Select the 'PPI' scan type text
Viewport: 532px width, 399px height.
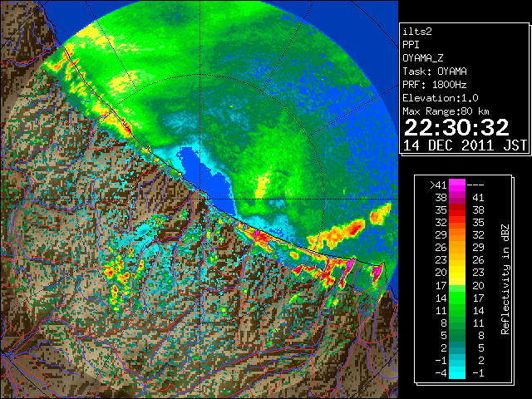coord(411,45)
